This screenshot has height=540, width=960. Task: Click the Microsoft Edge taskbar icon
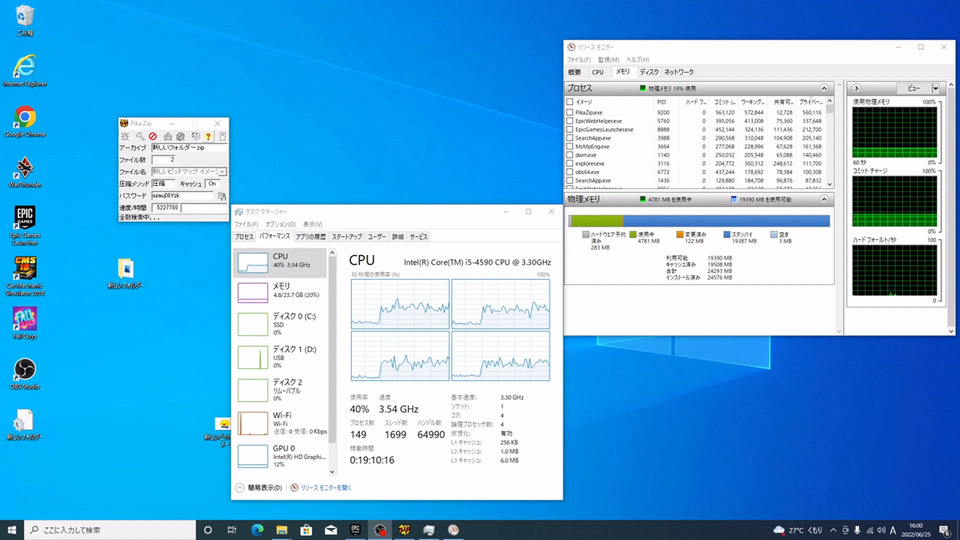point(256,529)
